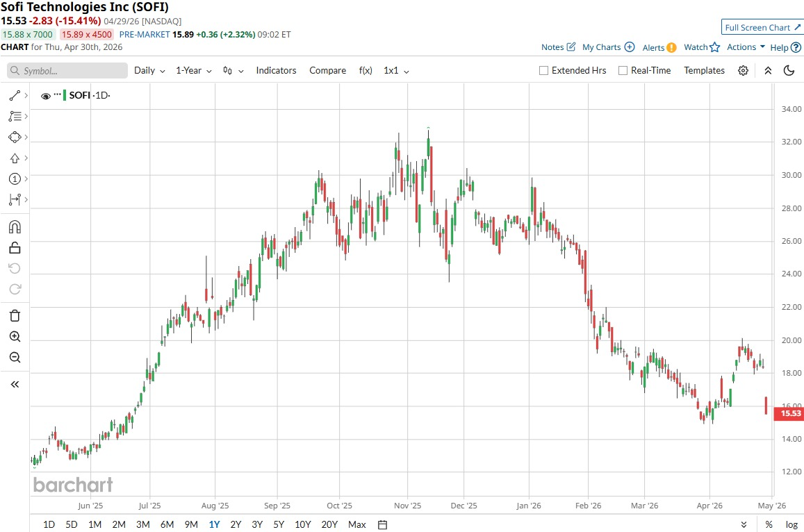The height and width of the screenshot is (532, 804).
Task: Switch the price scale to percent
Action: (x=769, y=524)
